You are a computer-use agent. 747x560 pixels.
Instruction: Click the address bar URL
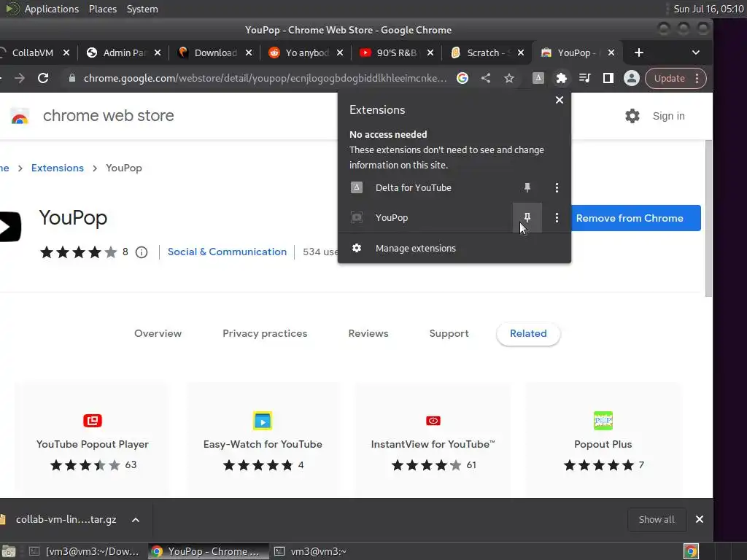pyautogui.click(x=265, y=78)
